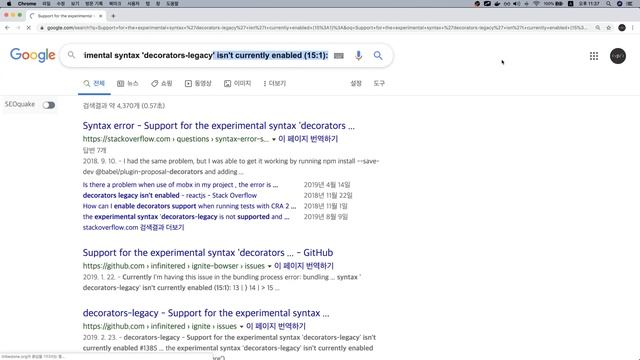The image size is (640, 360).
Task: Close the current Chrome tab
Action: 100,16
